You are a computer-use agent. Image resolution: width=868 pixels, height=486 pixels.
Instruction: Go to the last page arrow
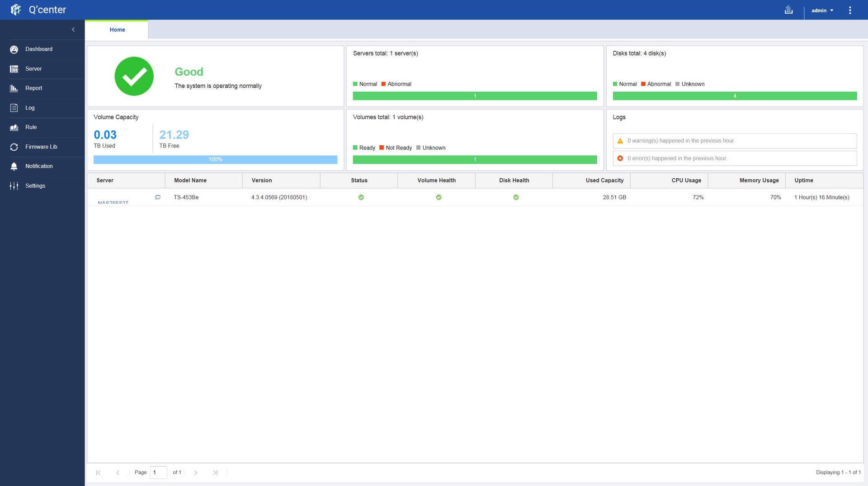(216, 472)
